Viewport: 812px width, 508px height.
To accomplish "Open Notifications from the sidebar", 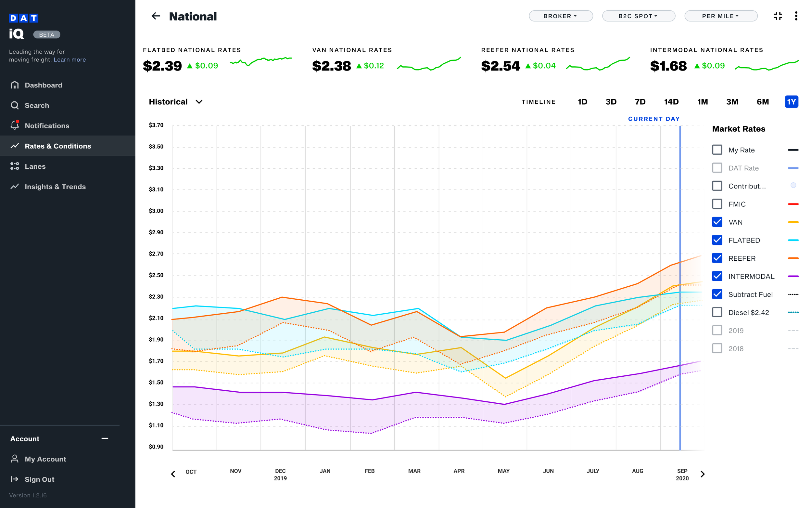I will coord(47,126).
